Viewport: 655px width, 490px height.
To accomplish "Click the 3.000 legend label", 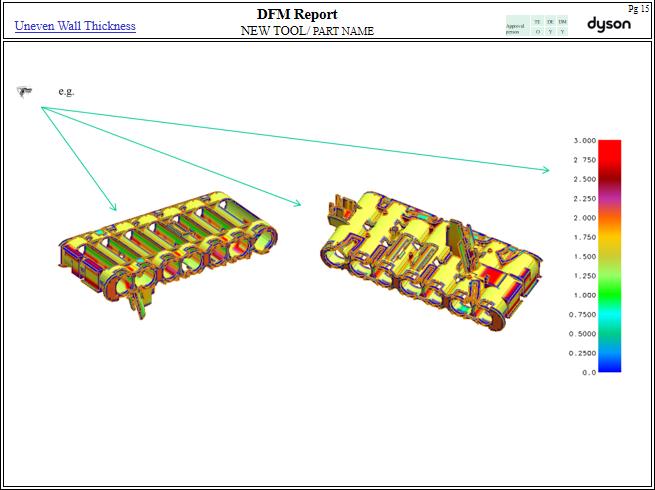I will tap(584, 141).
